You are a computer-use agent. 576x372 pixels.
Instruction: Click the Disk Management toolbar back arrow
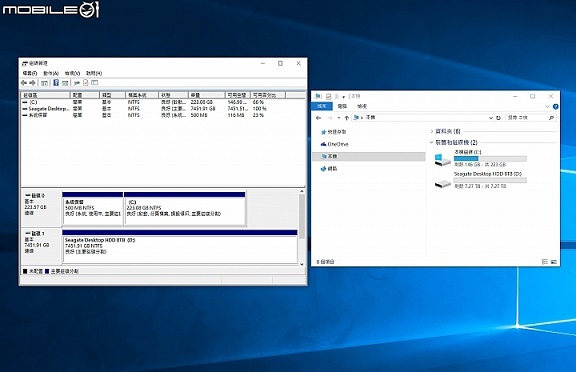tap(24, 83)
